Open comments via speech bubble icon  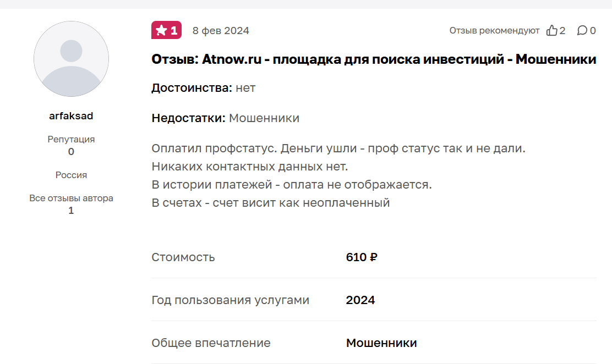click(x=582, y=31)
